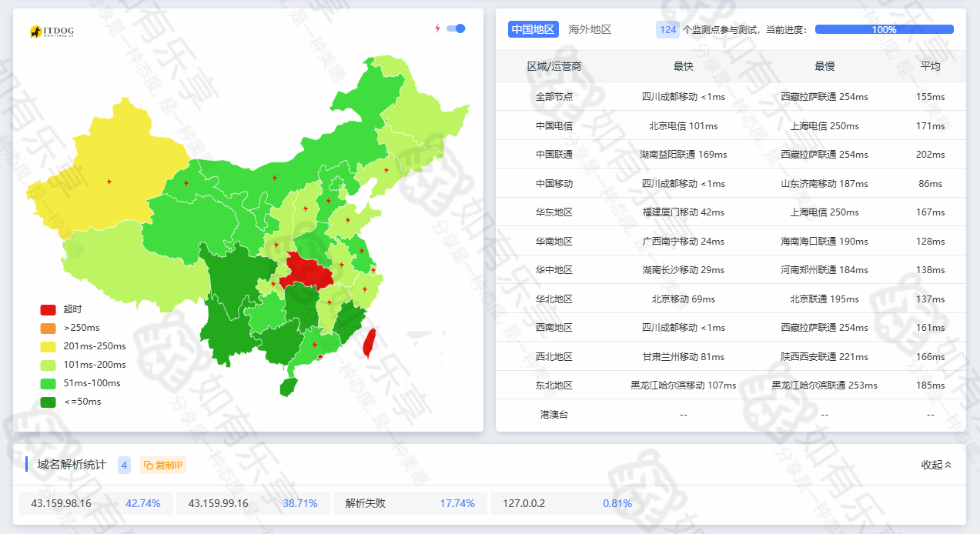Switch to the 海外地区 tab
This screenshot has width=980, height=534.
590,30
